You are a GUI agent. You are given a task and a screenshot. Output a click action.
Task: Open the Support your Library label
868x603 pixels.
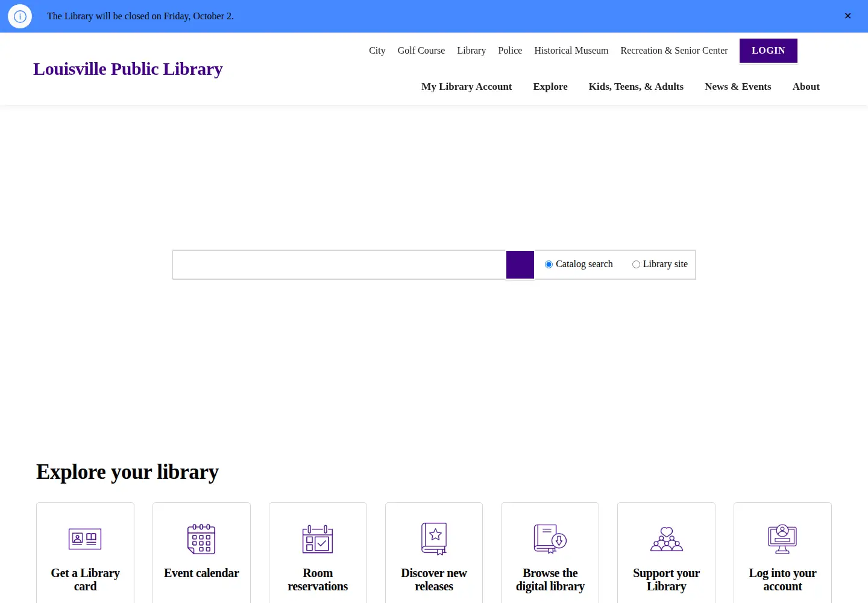click(667, 579)
